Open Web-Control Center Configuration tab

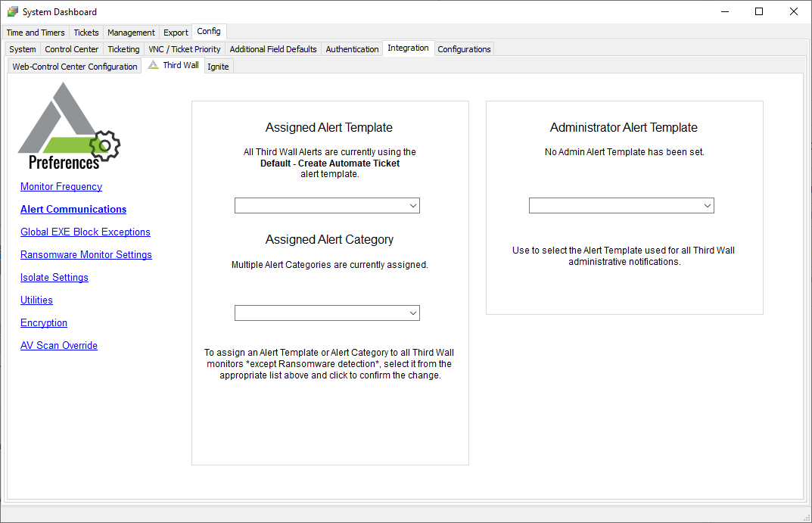coord(75,67)
